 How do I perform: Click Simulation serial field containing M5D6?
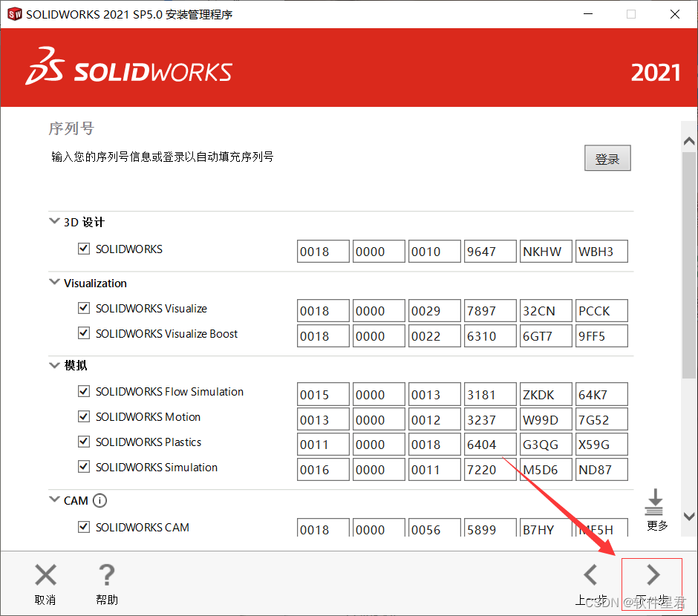point(546,470)
